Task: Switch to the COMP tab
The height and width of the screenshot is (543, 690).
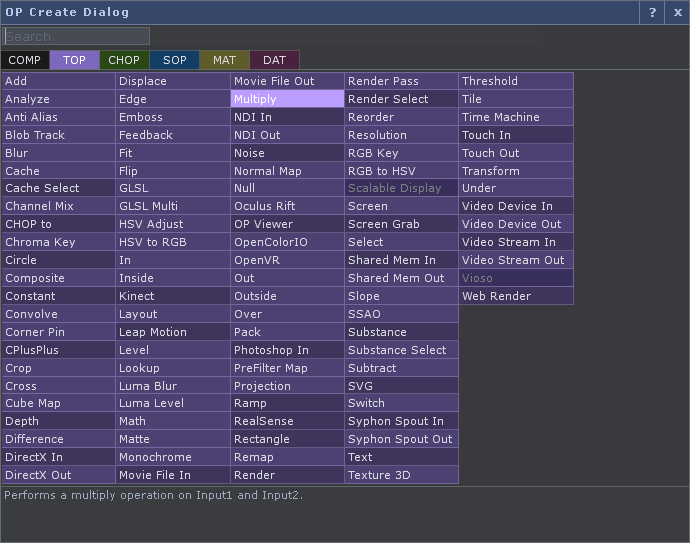Action: click(25, 60)
